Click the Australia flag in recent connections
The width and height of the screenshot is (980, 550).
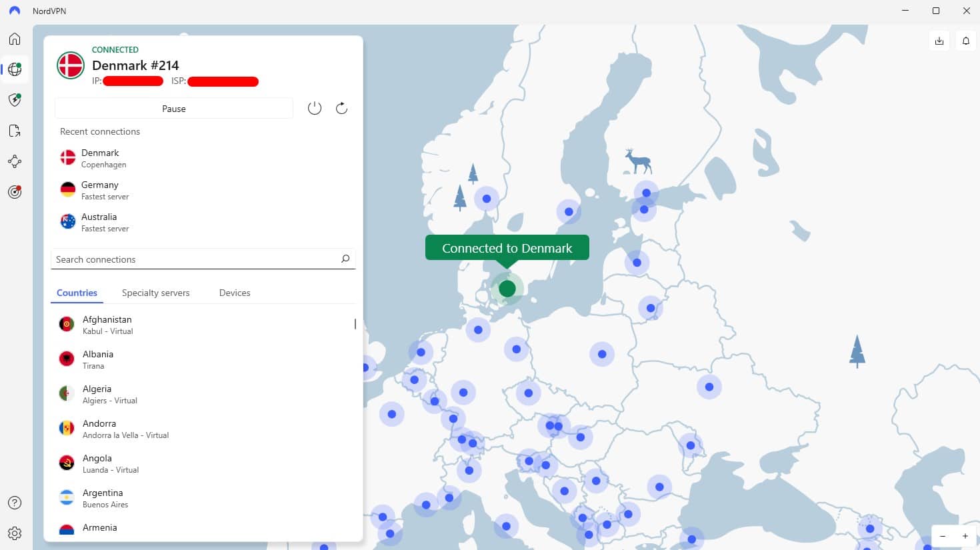pyautogui.click(x=68, y=221)
